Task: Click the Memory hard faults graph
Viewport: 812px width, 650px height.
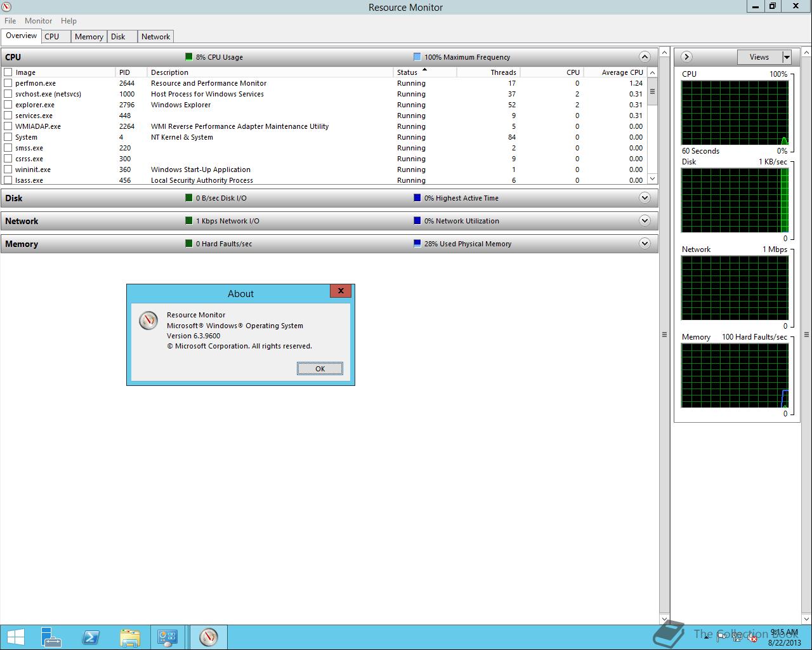Action: tap(735, 376)
